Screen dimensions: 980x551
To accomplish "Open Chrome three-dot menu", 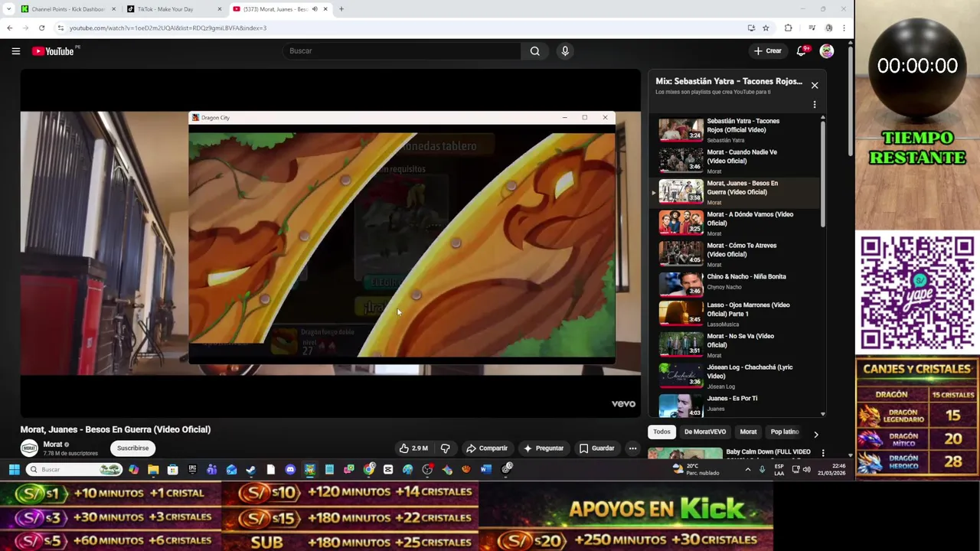I will click(844, 28).
